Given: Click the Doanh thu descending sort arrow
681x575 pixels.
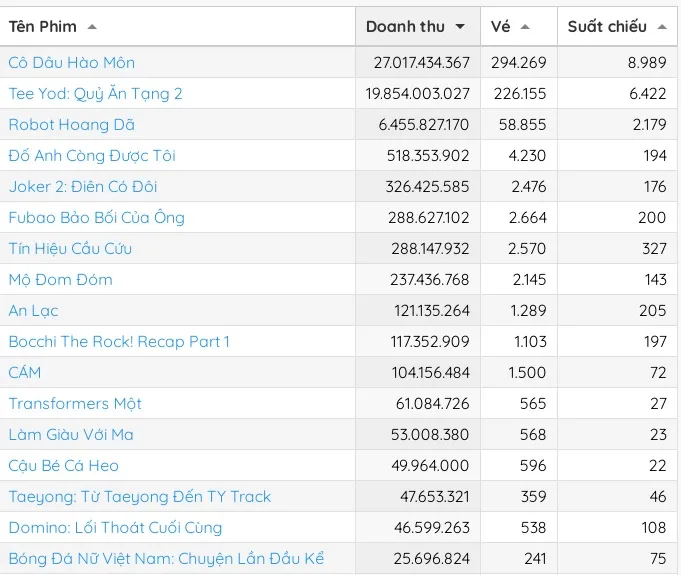Looking at the screenshot, I should coord(460,27).
